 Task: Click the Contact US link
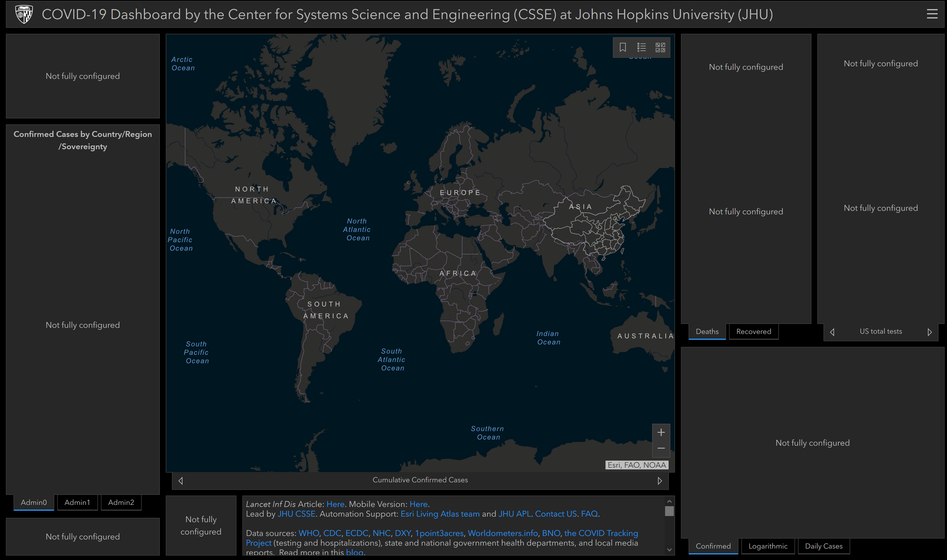click(x=556, y=514)
